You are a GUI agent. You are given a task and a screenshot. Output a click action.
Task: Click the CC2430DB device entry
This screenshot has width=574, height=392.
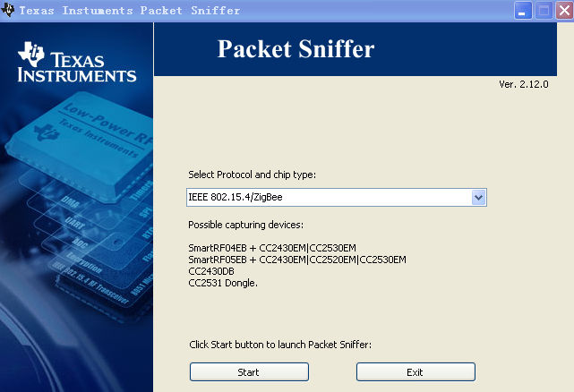pos(211,271)
